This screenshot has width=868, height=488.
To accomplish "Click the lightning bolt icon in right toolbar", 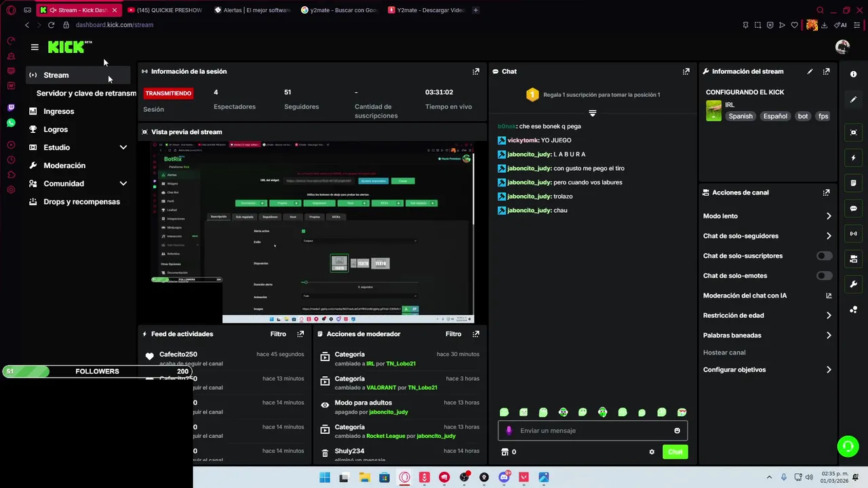I will (x=854, y=158).
